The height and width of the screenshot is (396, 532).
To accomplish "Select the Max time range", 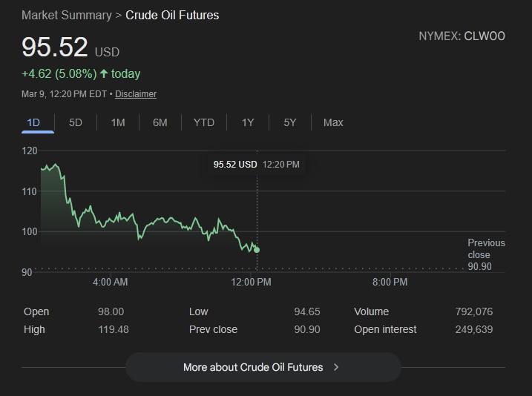I will tap(333, 122).
